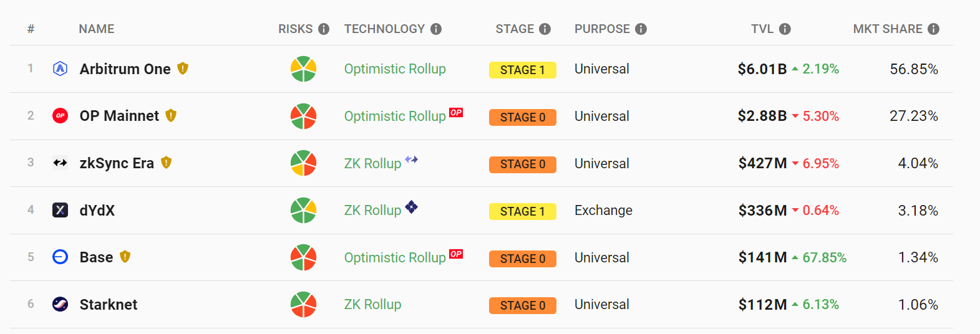The height and width of the screenshot is (334, 980).
Task: Click the Purpose column header
Action: pos(602,29)
